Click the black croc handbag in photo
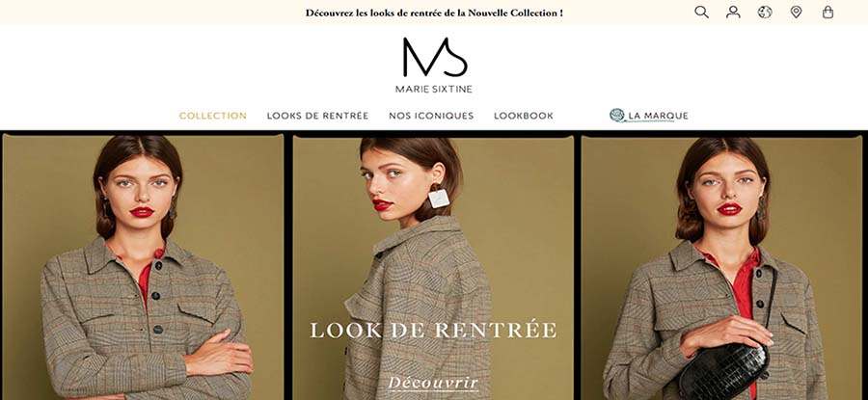 coord(723,371)
